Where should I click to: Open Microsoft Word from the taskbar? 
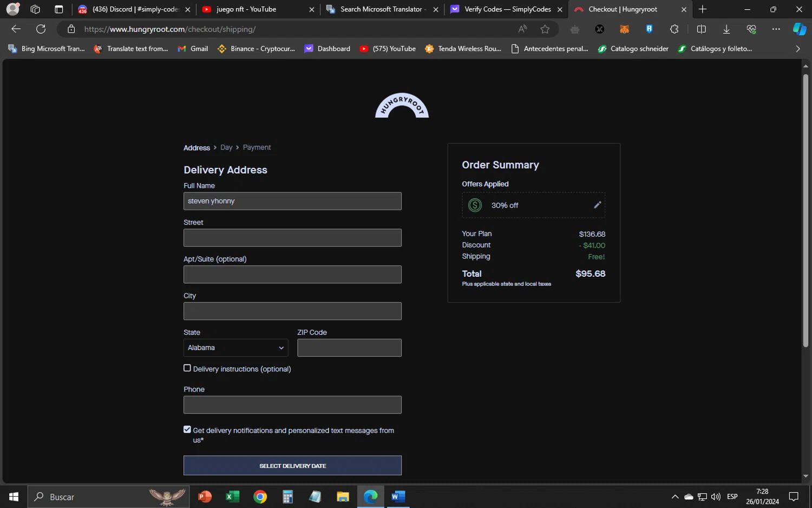tap(398, 497)
